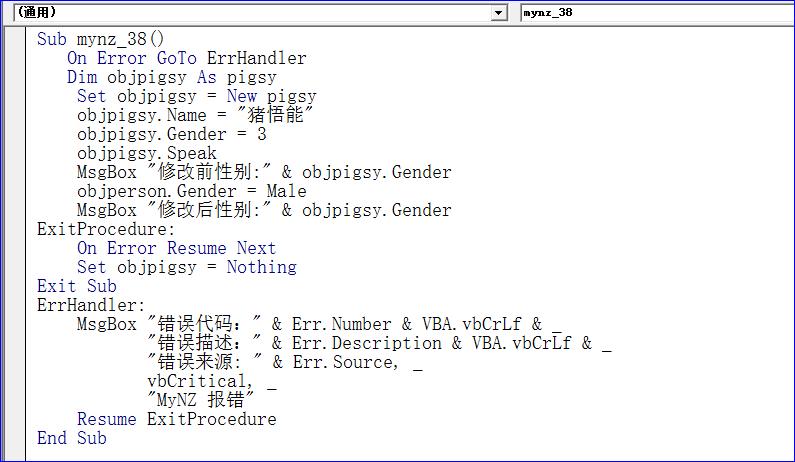
Task: Click the "错误来源:" Err.Source line
Action: 284,363
